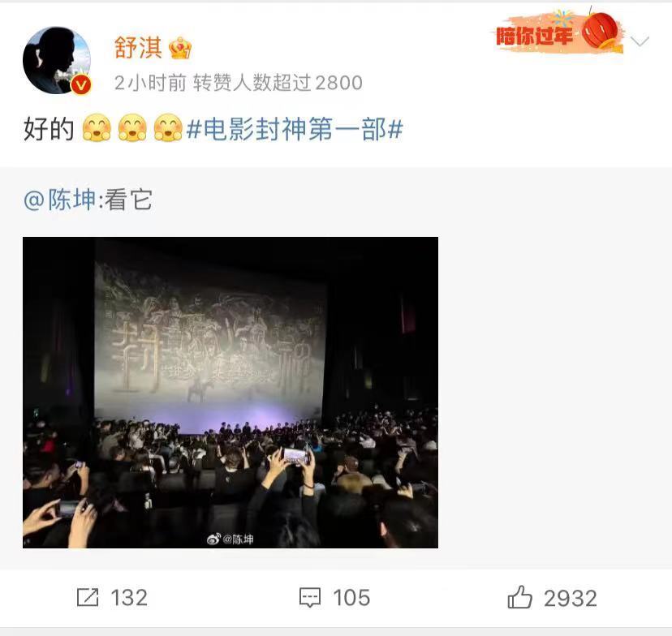Click the repost count 132
The height and width of the screenshot is (636, 672).
coord(129,597)
